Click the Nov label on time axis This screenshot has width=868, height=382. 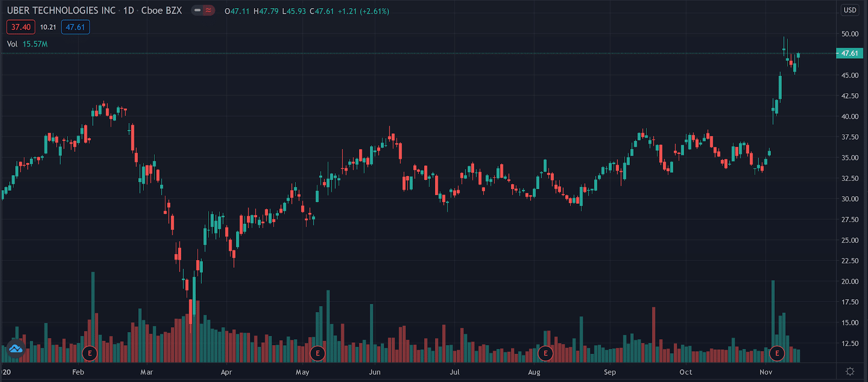(x=766, y=372)
